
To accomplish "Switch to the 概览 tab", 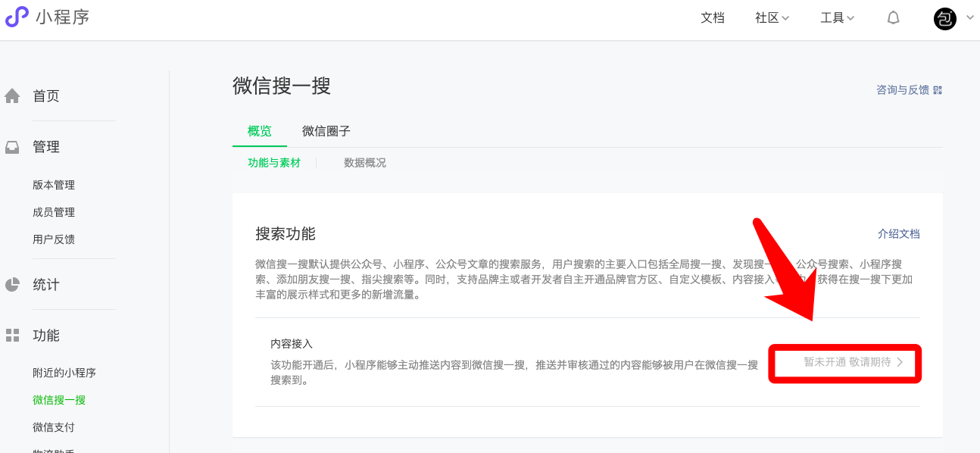I will 260,131.
